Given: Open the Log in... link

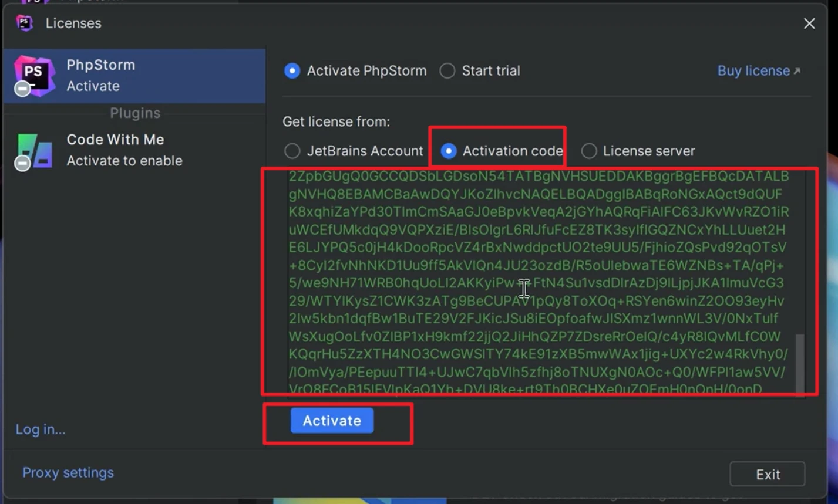Looking at the screenshot, I should [x=41, y=429].
